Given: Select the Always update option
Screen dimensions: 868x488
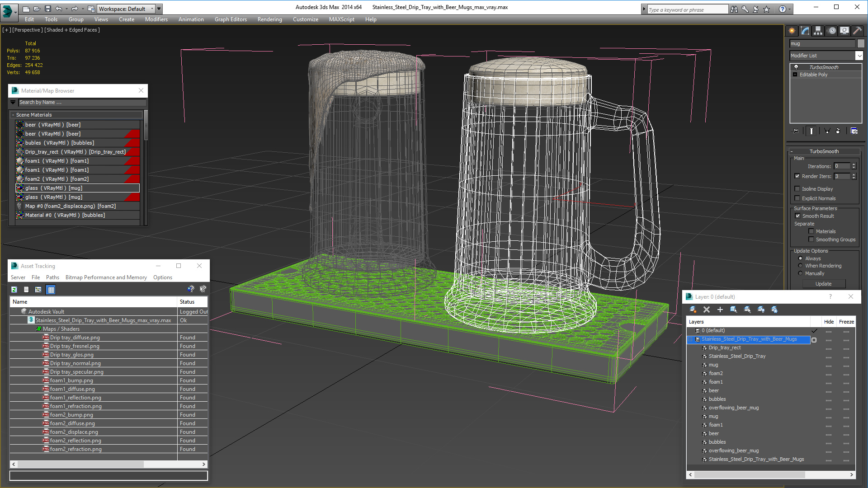Looking at the screenshot, I should coord(800,258).
